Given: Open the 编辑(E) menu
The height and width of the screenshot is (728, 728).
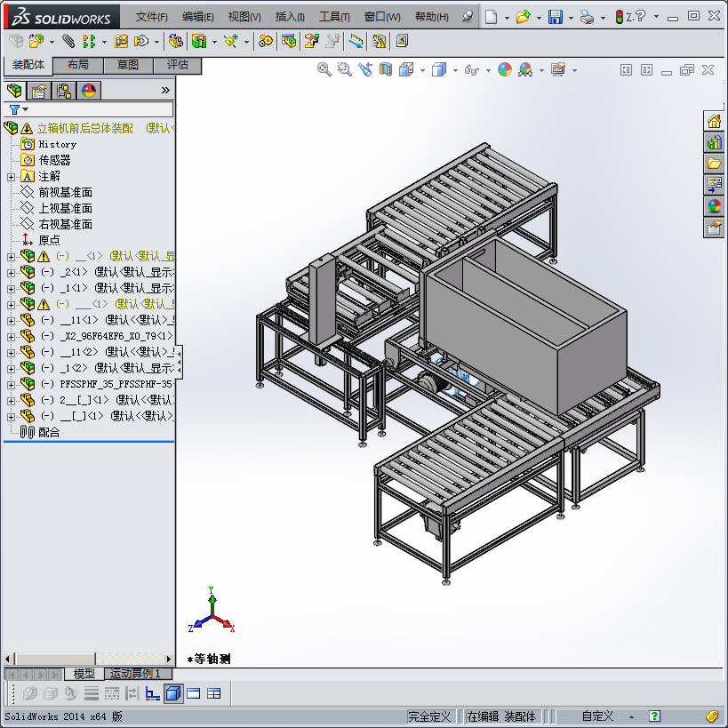Looking at the screenshot, I should (198, 17).
